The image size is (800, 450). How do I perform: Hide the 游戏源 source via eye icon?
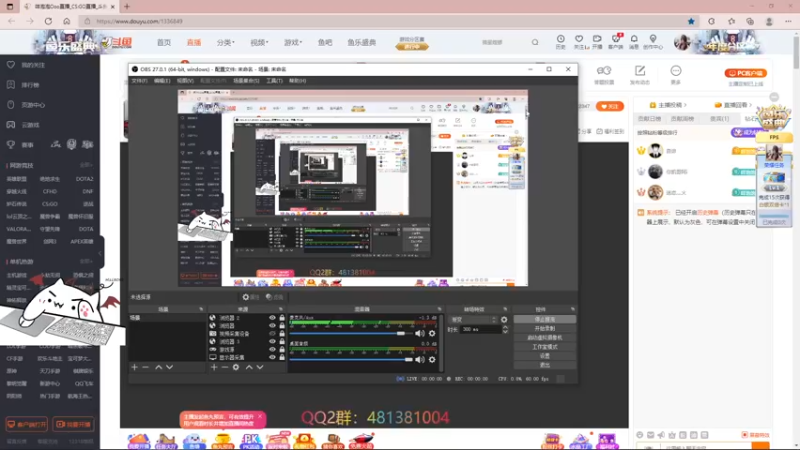[x=272, y=349]
